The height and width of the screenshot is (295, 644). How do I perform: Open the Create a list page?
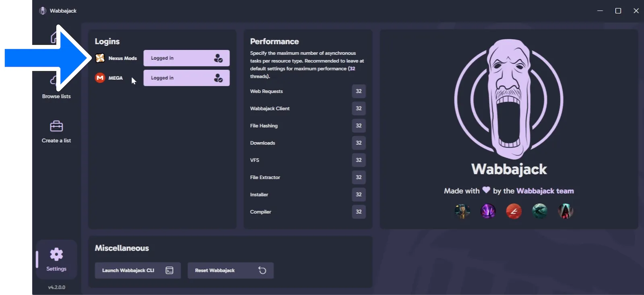pos(56,140)
